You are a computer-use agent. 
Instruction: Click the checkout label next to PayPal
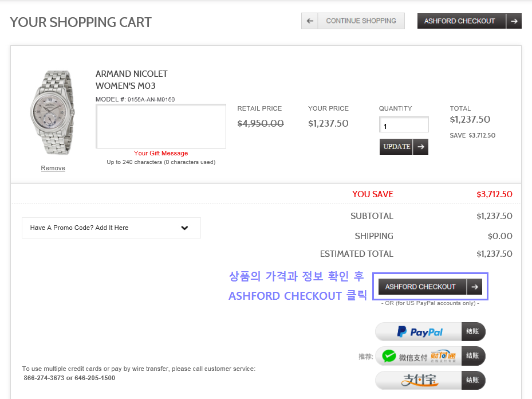pyautogui.click(x=473, y=332)
